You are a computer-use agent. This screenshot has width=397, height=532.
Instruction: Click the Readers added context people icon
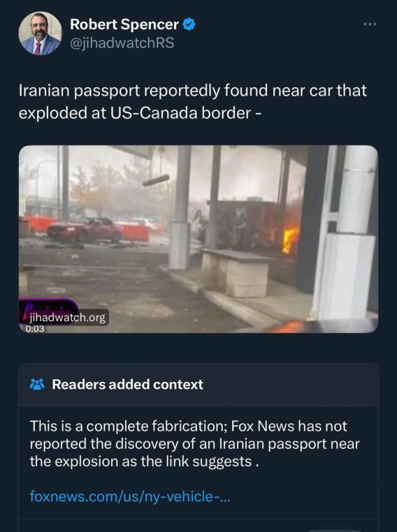37,384
